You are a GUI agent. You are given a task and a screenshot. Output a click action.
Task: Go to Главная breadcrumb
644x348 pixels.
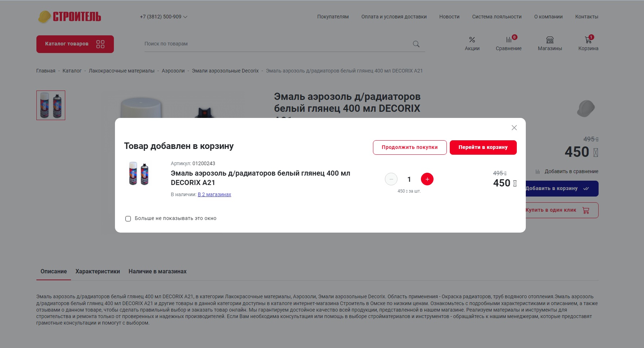(46, 71)
